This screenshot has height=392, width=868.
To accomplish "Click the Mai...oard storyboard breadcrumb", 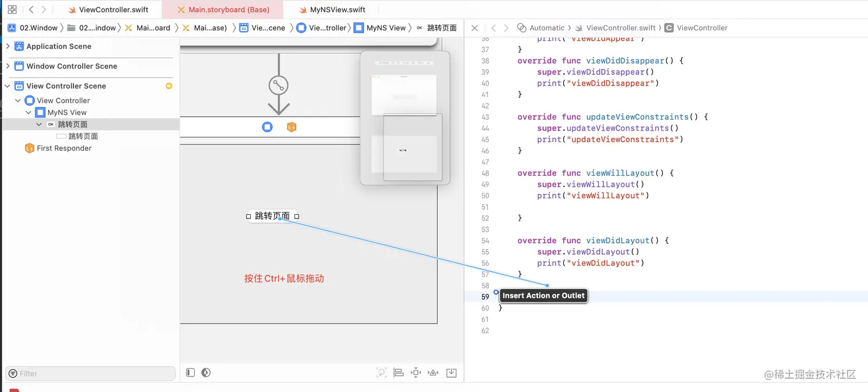I will (148, 28).
